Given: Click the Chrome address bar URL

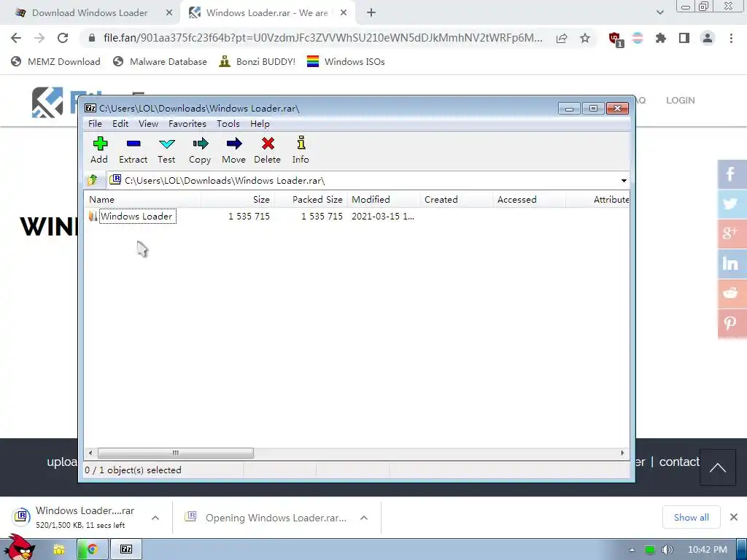Looking at the screenshot, I should (x=322, y=38).
